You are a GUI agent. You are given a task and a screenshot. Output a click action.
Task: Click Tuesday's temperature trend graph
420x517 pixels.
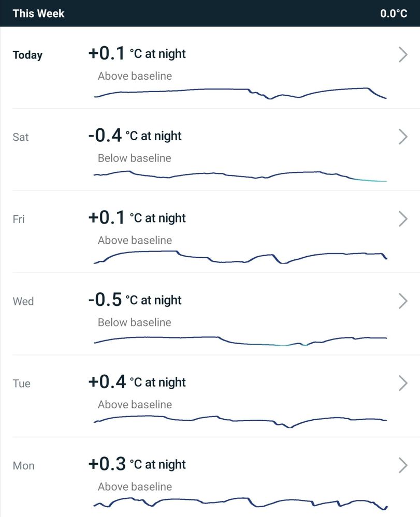240,420
